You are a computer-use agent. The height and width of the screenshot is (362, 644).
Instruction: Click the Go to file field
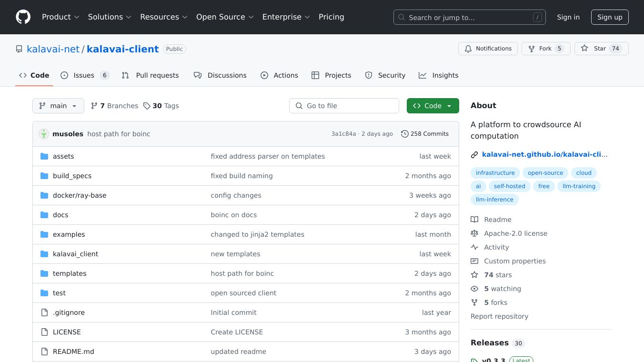tap(344, 106)
